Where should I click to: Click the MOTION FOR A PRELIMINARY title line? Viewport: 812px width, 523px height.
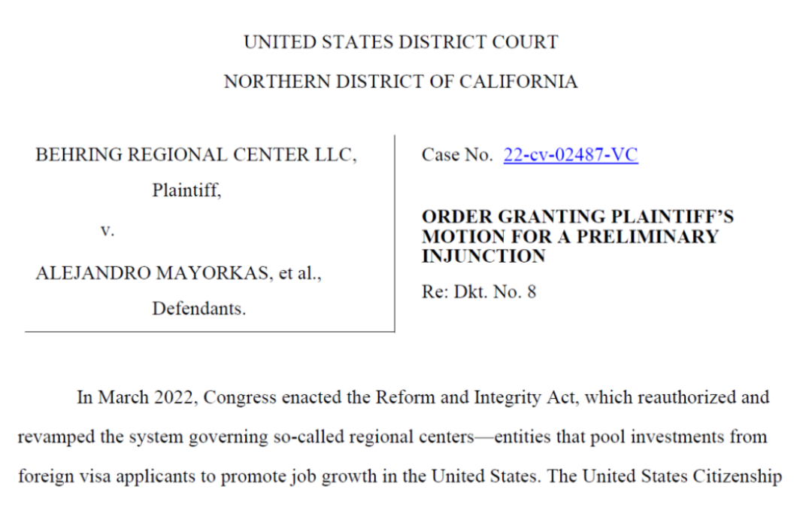click(x=570, y=236)
